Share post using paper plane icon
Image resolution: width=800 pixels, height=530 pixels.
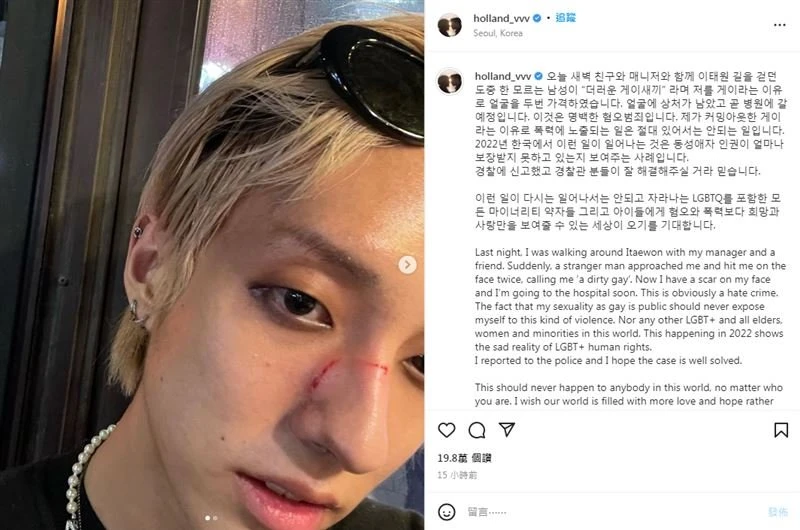(507, 430)
